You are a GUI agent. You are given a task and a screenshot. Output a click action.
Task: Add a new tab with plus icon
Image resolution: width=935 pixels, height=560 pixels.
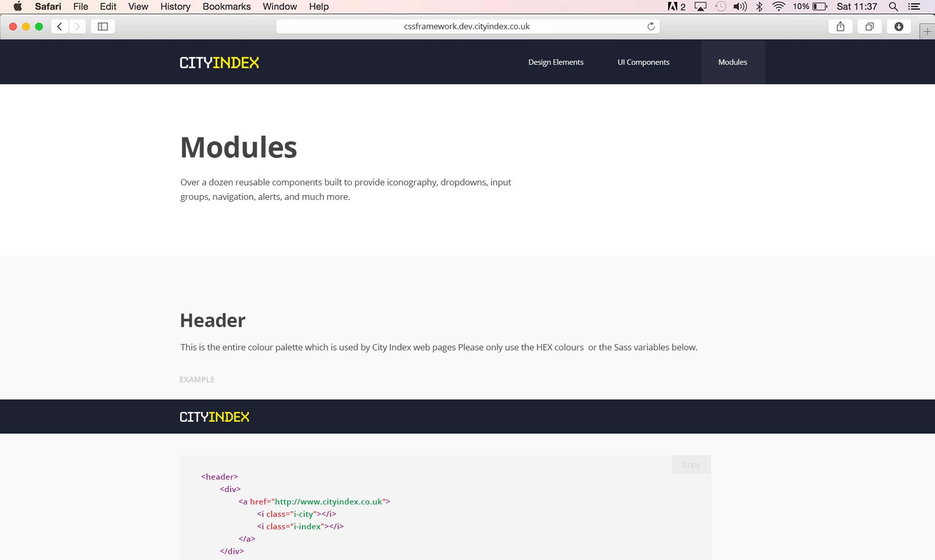click(927, 32)
